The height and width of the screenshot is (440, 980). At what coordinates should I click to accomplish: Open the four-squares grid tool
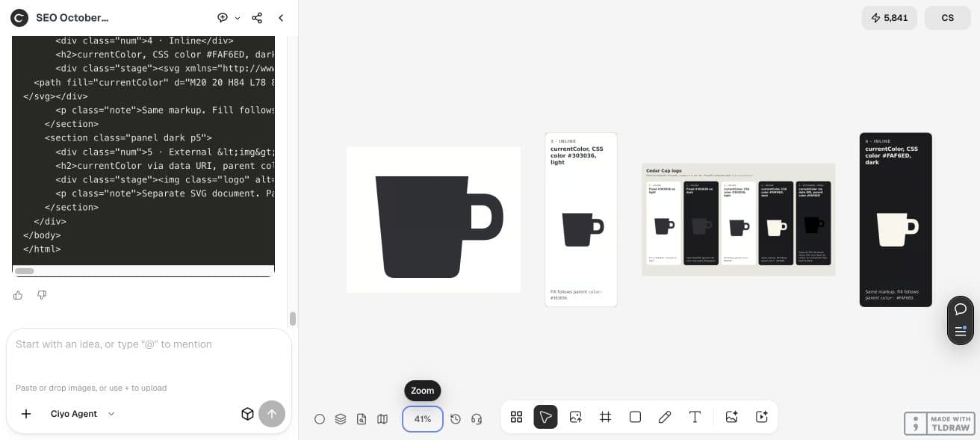pyautogui.click(x=516, y=417)
